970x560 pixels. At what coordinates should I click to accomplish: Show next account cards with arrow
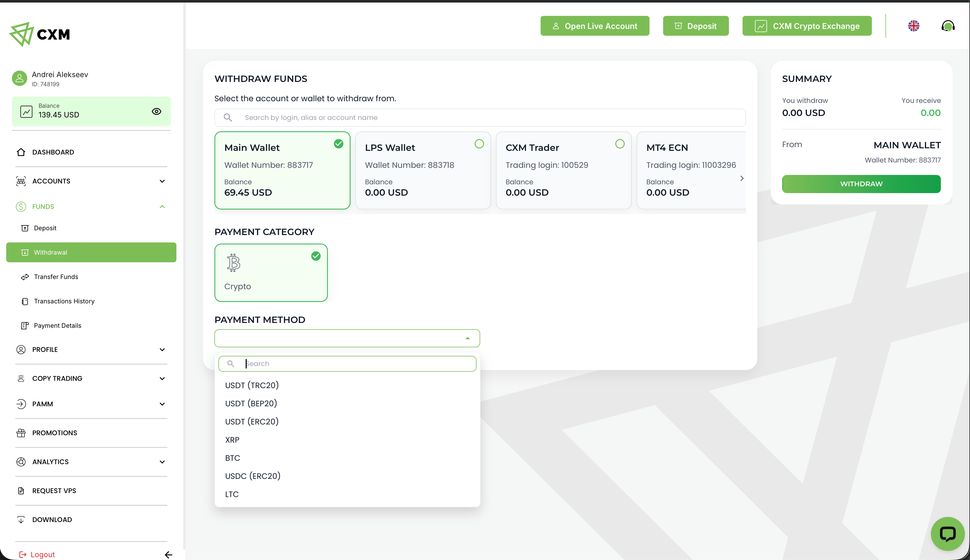pyautogui.click(x=741, y=178)
